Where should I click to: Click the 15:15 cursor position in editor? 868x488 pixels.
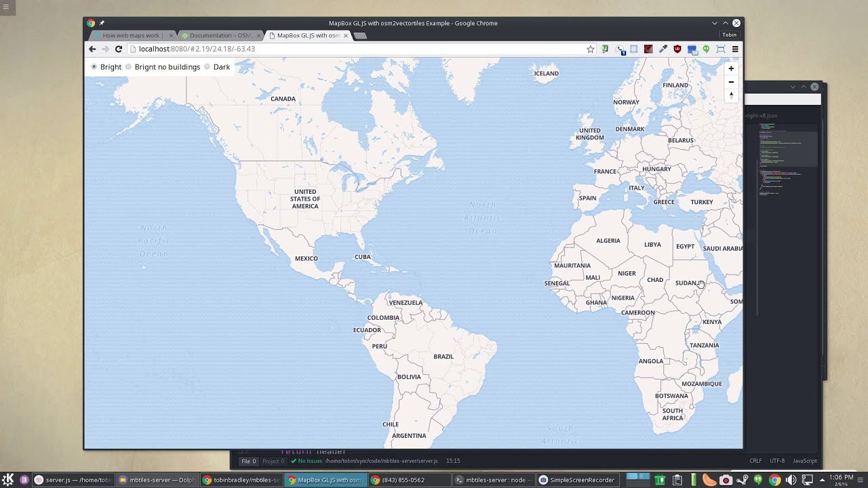(x=453, y=461)
